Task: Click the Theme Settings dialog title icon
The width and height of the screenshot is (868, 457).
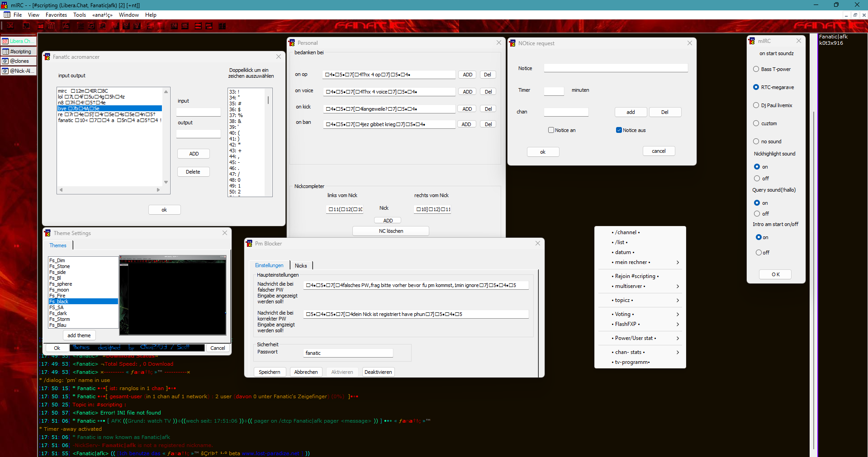Action: tap(47, 233)
